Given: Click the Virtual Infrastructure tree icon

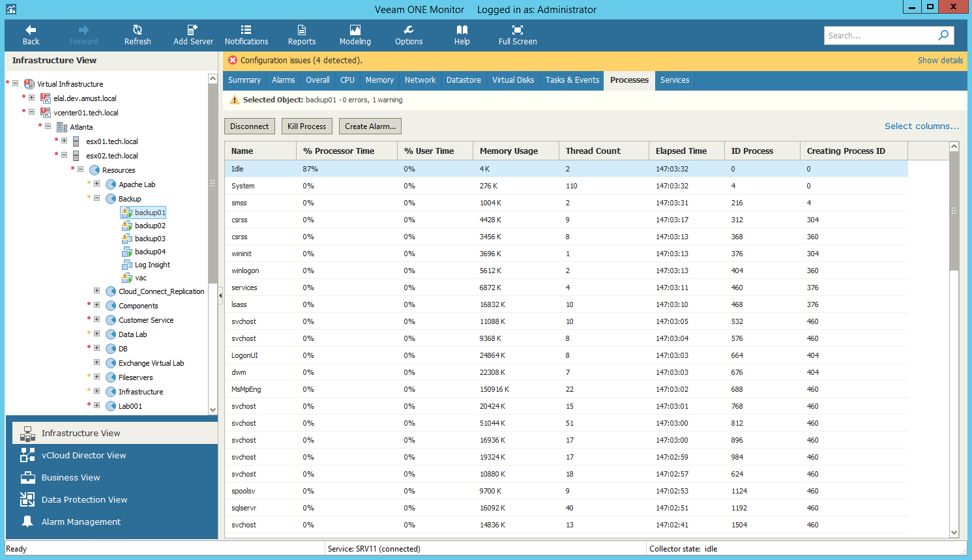Looking at the screenshot, I should coord(29,84).
